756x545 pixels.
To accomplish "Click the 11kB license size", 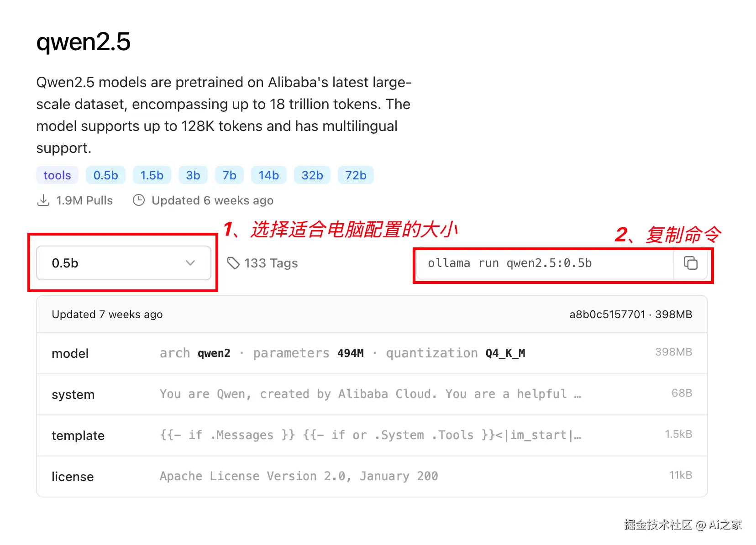I will coord(681,475).
